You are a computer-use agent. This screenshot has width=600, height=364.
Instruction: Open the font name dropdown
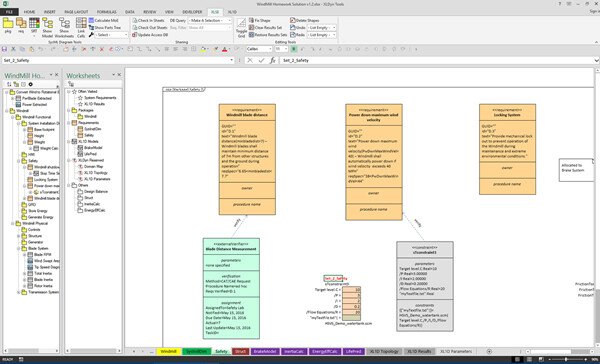click(259, 49)
